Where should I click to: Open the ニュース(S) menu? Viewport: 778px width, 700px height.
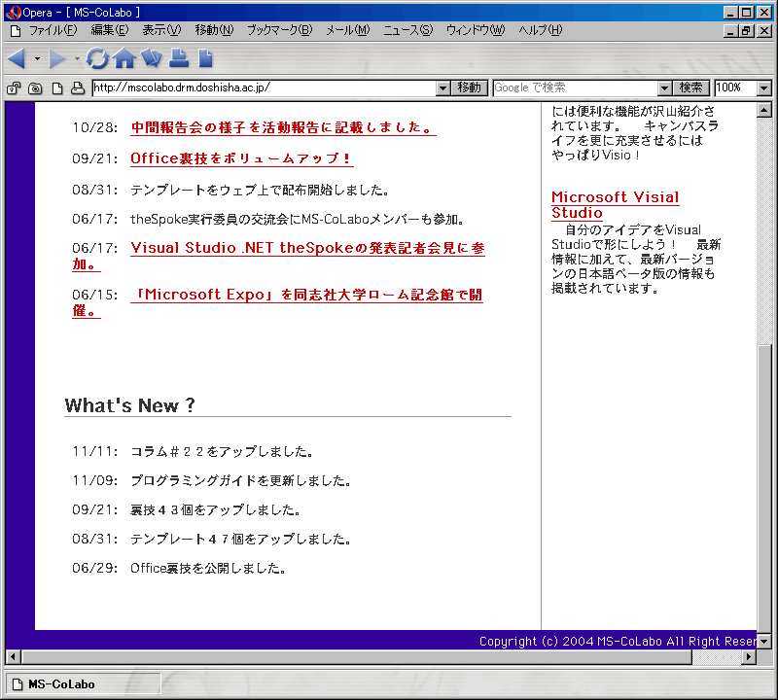click(x=407, y=30)
